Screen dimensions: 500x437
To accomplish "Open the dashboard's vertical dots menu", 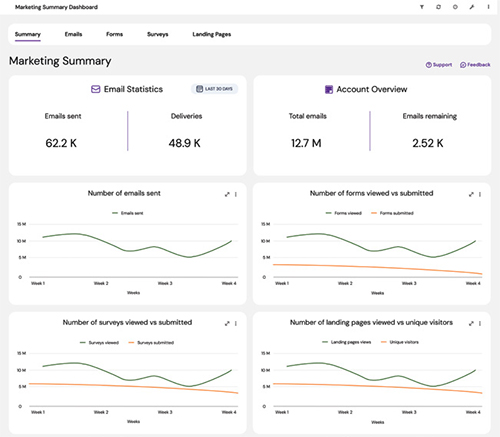I will click(488, 7).
